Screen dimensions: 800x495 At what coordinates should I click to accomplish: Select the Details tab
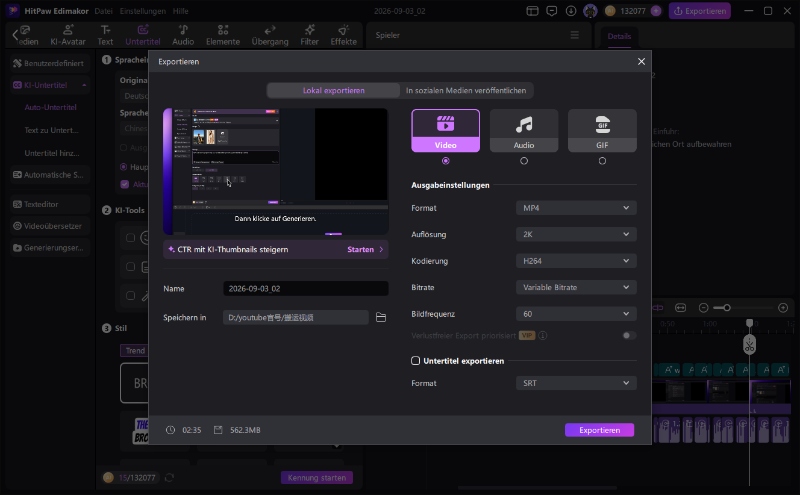(x=619, y=36)
